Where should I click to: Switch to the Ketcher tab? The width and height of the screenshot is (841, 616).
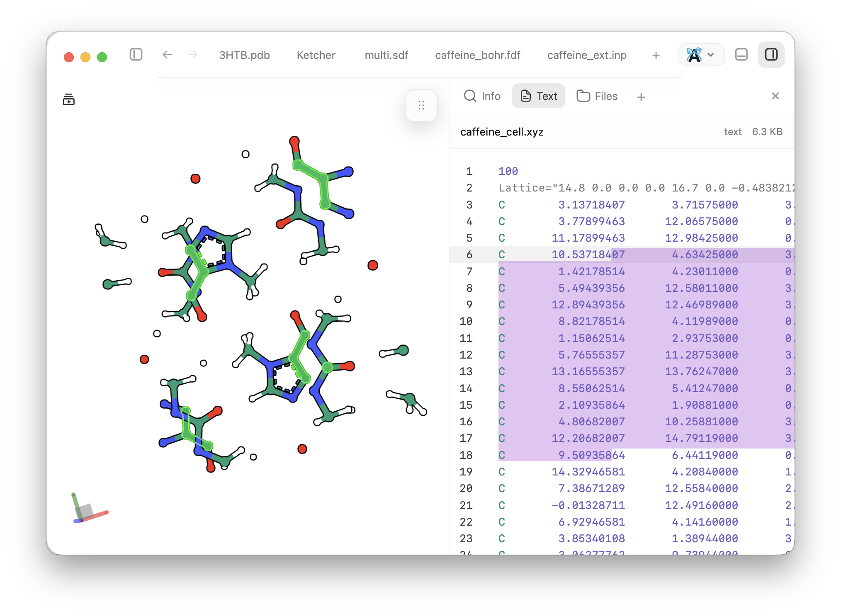[x=316, y=55]
